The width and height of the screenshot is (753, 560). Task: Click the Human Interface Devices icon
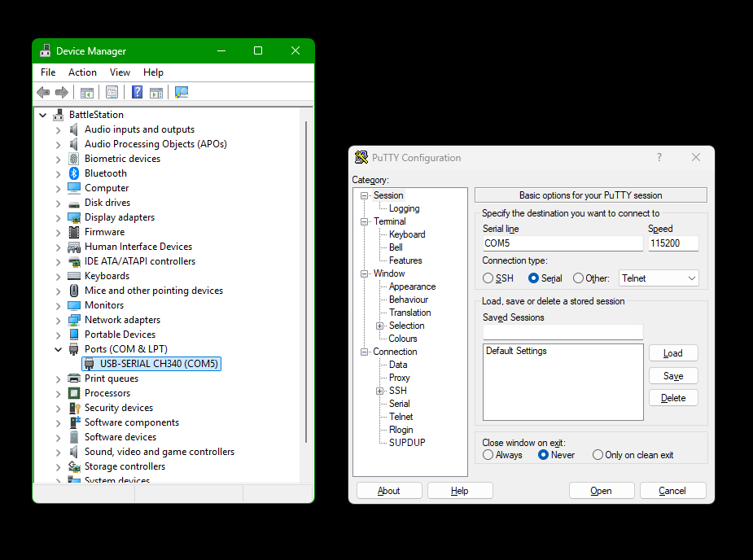coord(74,247)
